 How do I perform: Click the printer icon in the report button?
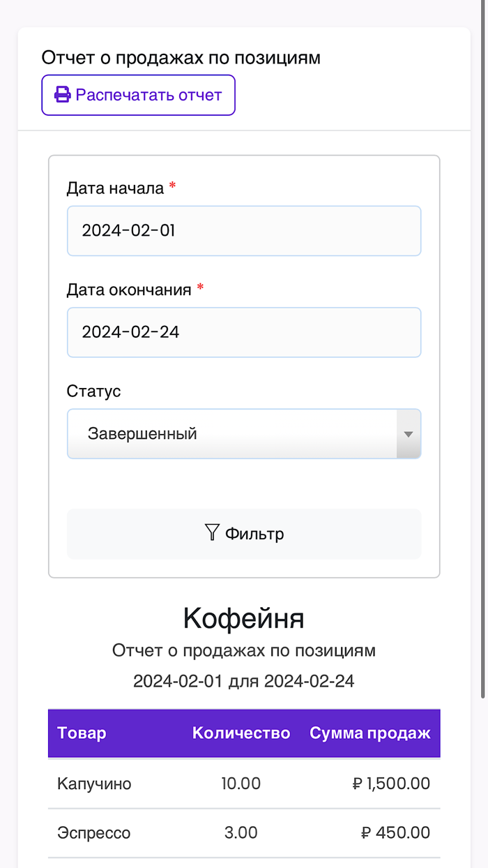tap(61, 94)
